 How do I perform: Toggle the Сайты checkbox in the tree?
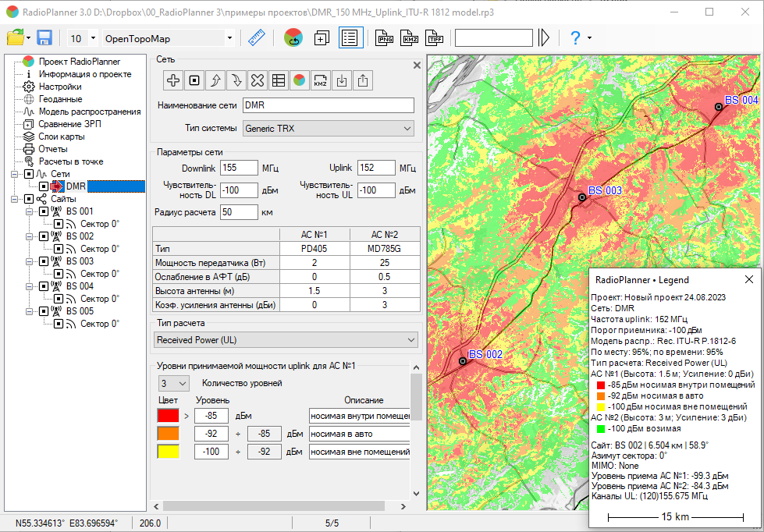click(29, 199)
